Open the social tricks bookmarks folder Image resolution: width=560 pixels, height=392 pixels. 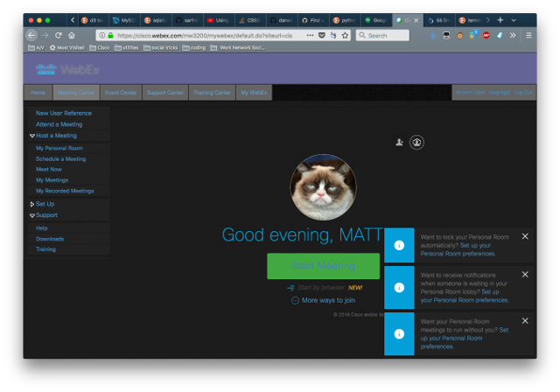pyautogui.click(x=161, y=47)
